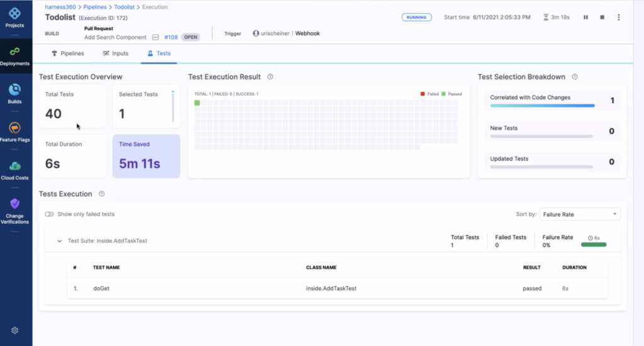Click the Selected Tests card
This screenshot has width=644, height=346.
tap(146, 106)
